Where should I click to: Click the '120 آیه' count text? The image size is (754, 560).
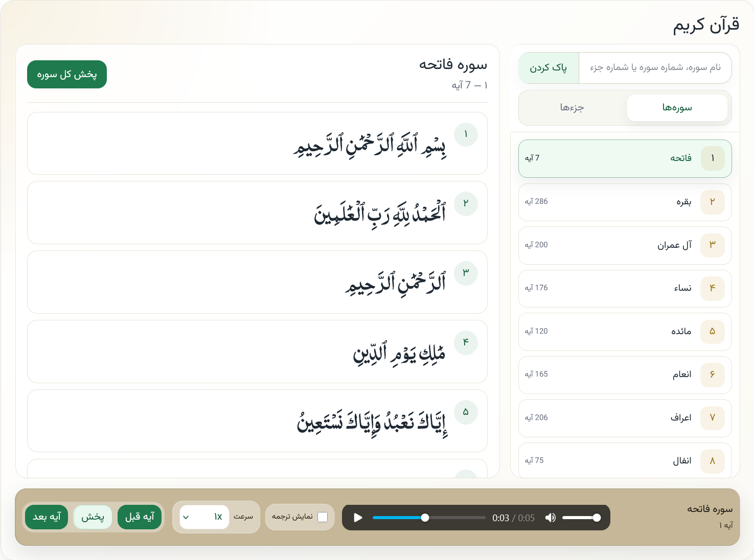point(536,332)
